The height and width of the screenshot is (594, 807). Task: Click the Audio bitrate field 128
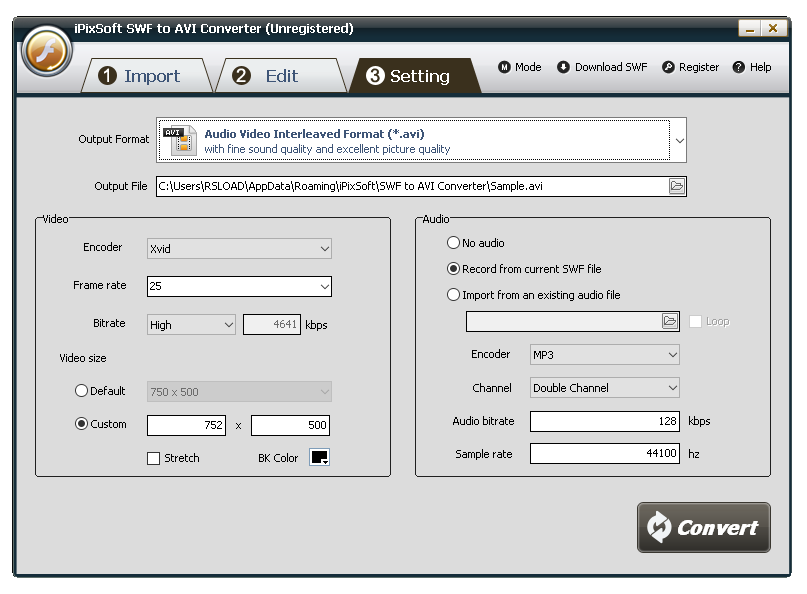pos(605,421)
